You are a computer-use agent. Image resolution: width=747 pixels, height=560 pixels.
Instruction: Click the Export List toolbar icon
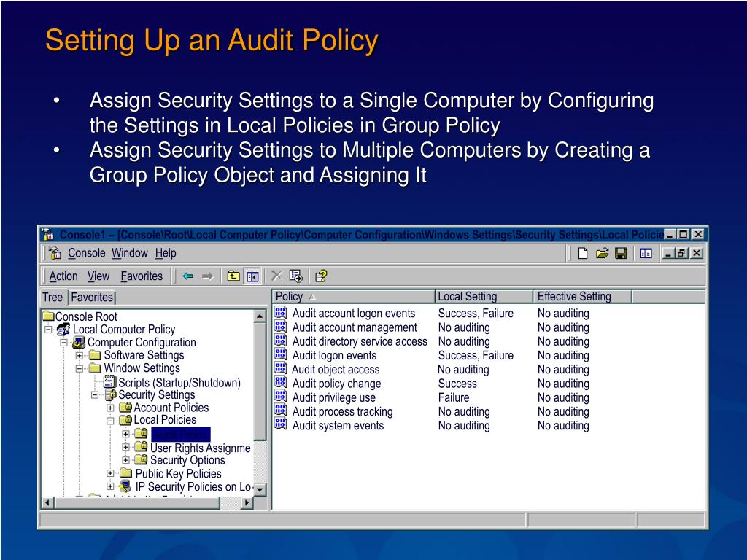(x=296, y=276)
